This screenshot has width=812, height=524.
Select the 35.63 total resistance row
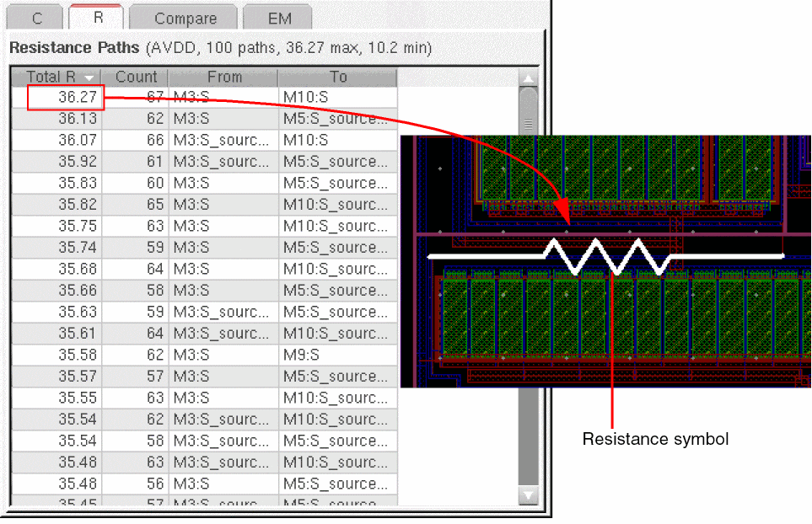point(205,312)
